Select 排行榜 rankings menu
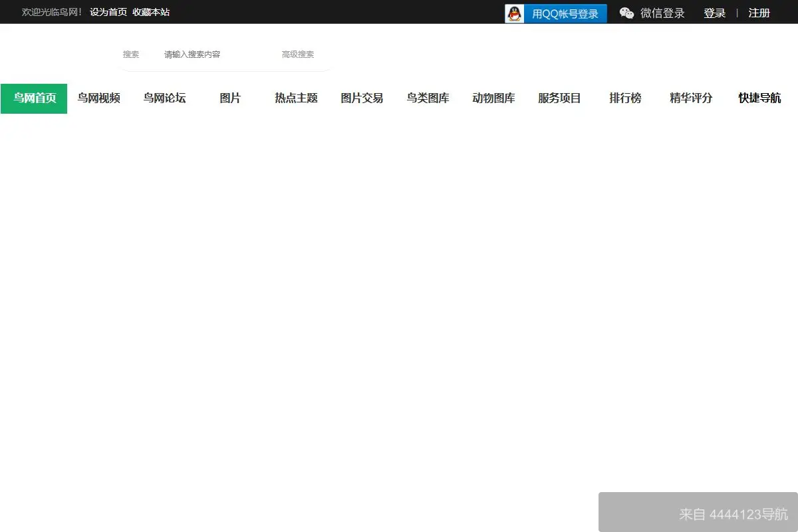 click(x=625, y=98)
